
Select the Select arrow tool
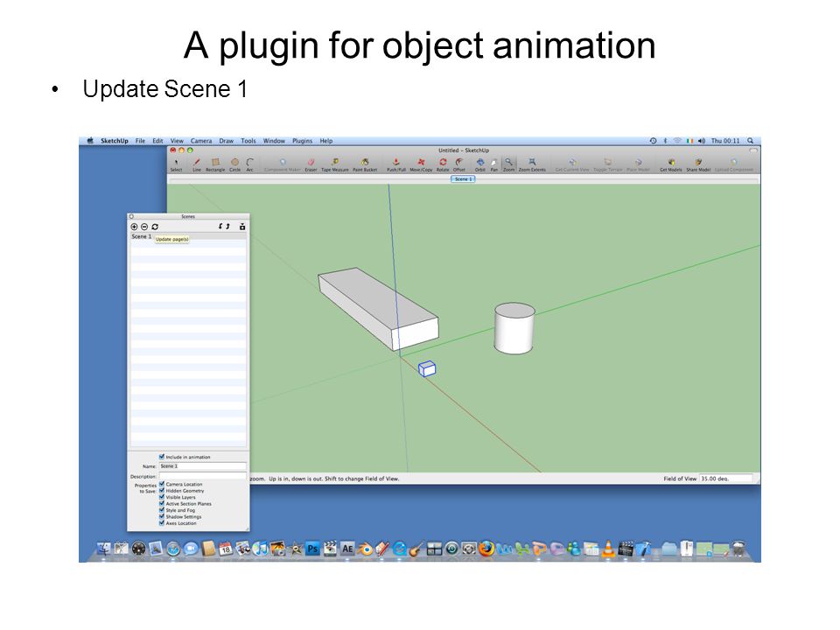point(176,164)
